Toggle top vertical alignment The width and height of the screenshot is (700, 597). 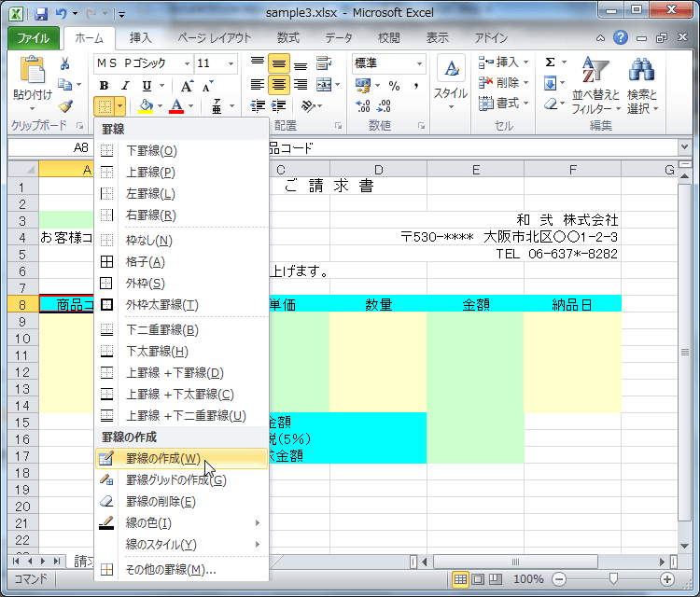(x=258, y=63)
